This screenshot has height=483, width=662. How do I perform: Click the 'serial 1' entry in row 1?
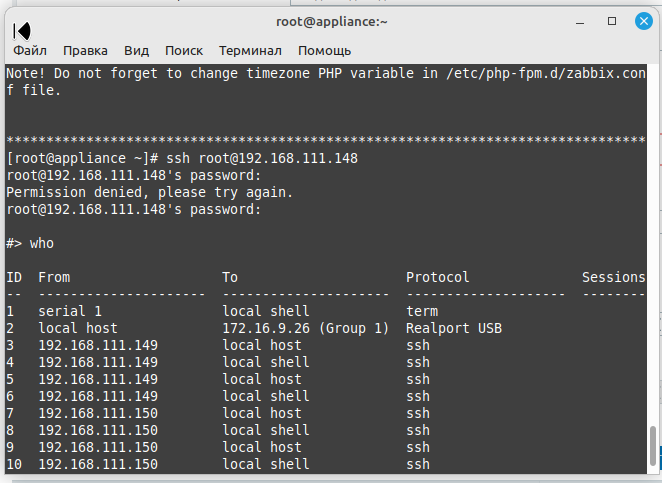pos(71,311)
